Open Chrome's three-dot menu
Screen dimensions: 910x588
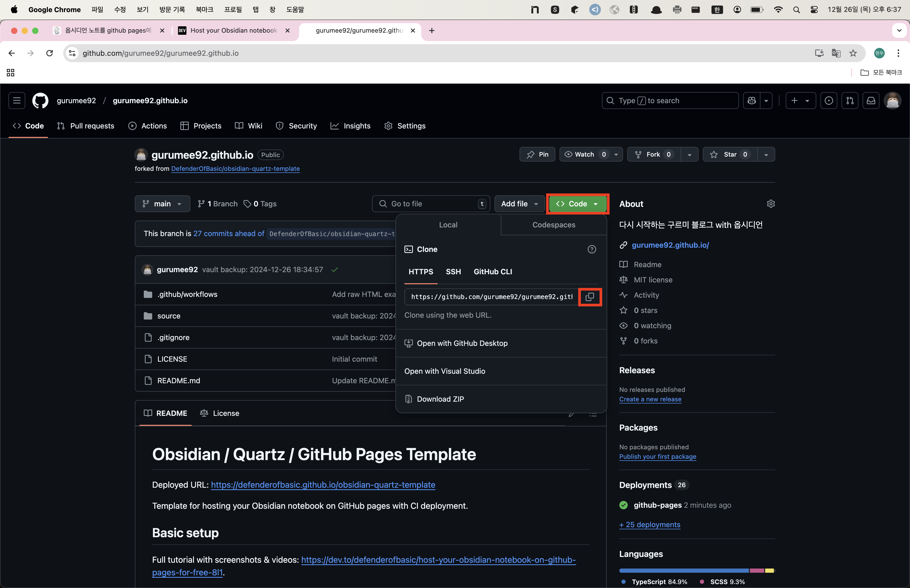tap(898, 53)
